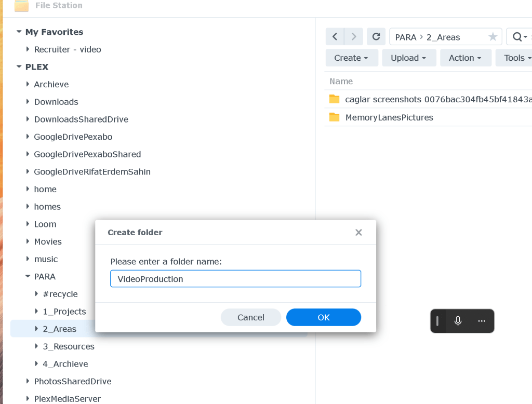Click the folder name input field

[235, 279]
